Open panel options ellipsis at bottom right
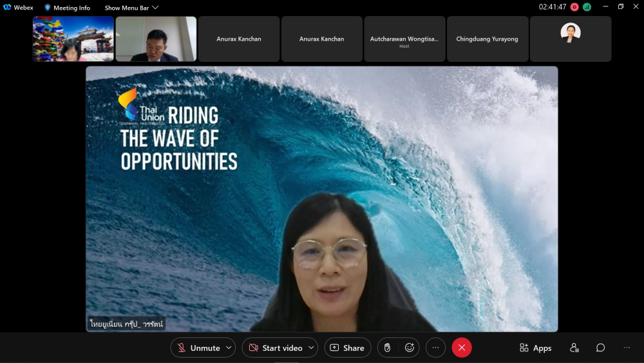Viewport: 644px width, 363px height. coord(627,348)
